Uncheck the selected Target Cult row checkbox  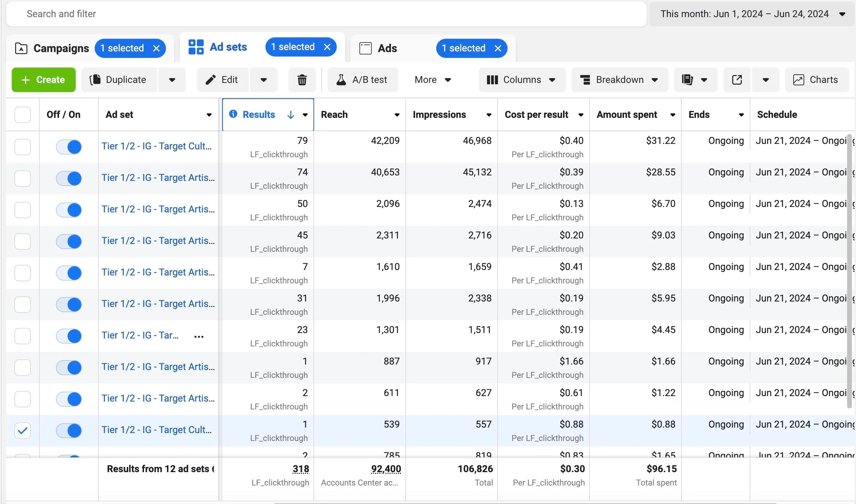tap(23, 431)
